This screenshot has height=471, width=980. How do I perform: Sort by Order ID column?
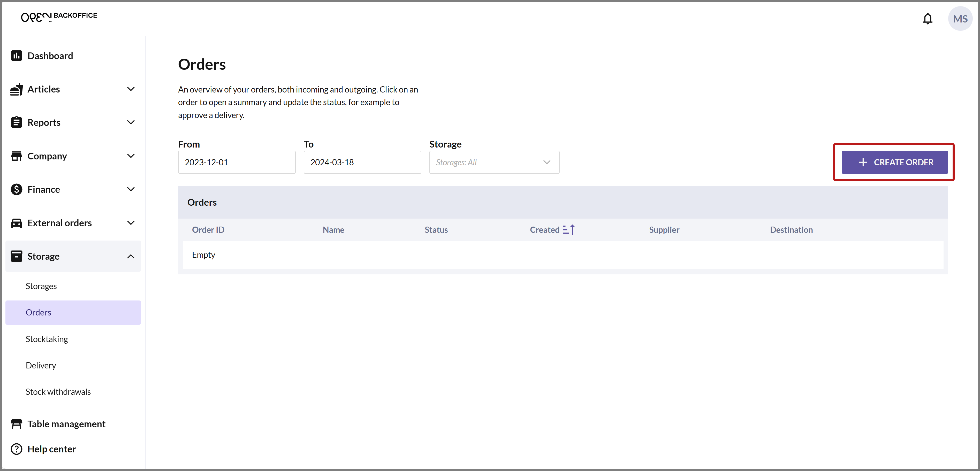pyautogui.click(x=208, y=230)
